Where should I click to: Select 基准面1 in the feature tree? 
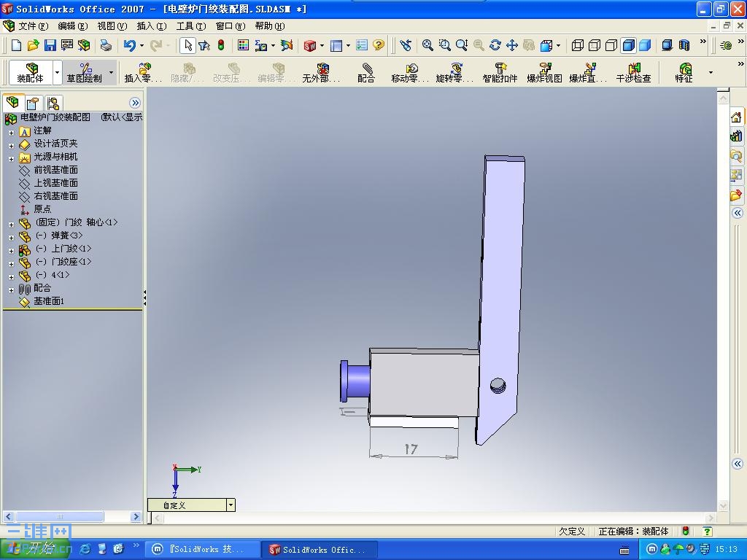point(49,301)
